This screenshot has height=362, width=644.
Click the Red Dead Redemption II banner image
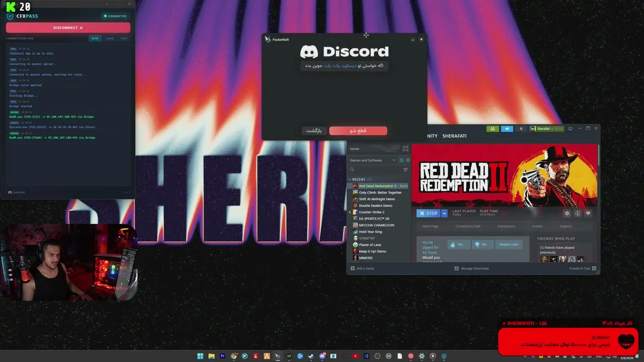[505, 175]
